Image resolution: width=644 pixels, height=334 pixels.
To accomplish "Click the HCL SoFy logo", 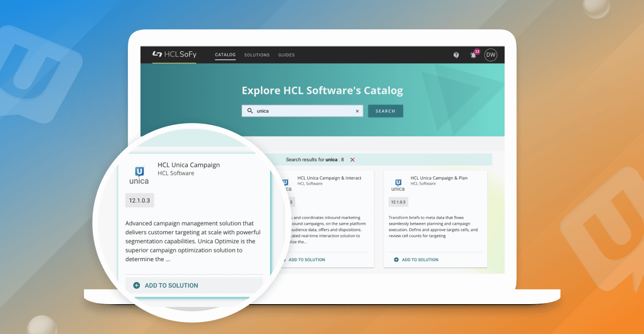I will pos(175,54).
